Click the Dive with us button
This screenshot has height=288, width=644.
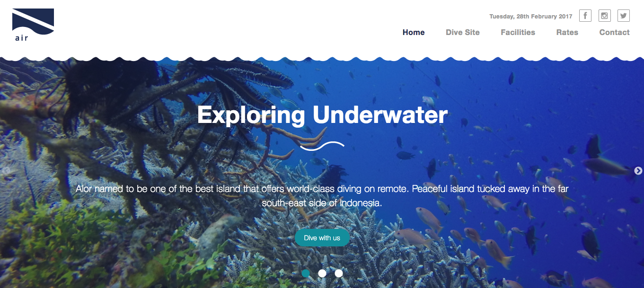click(x=322, y=238)
